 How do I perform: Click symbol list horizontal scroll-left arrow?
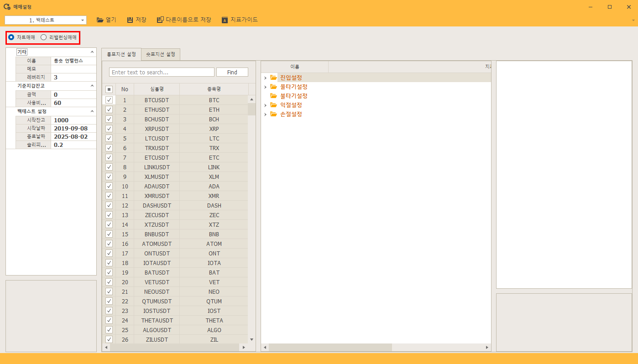pos(106,348)
